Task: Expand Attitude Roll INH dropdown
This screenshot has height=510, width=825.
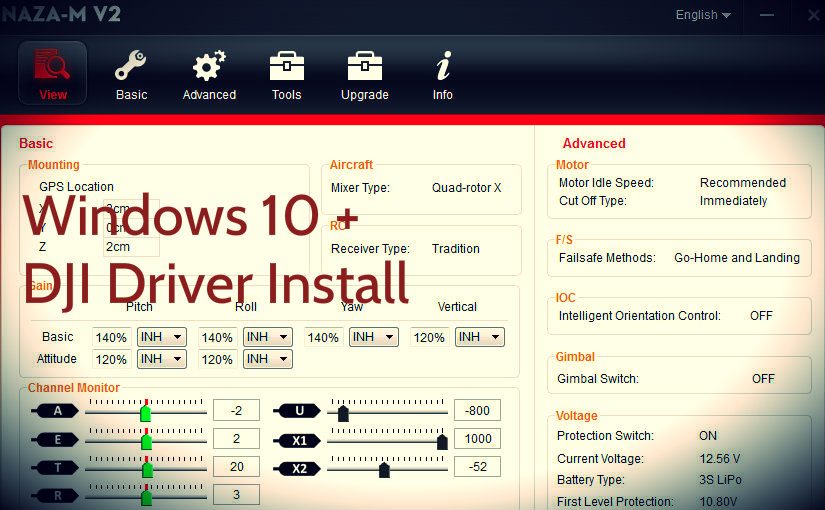Action: click(267, 359)
